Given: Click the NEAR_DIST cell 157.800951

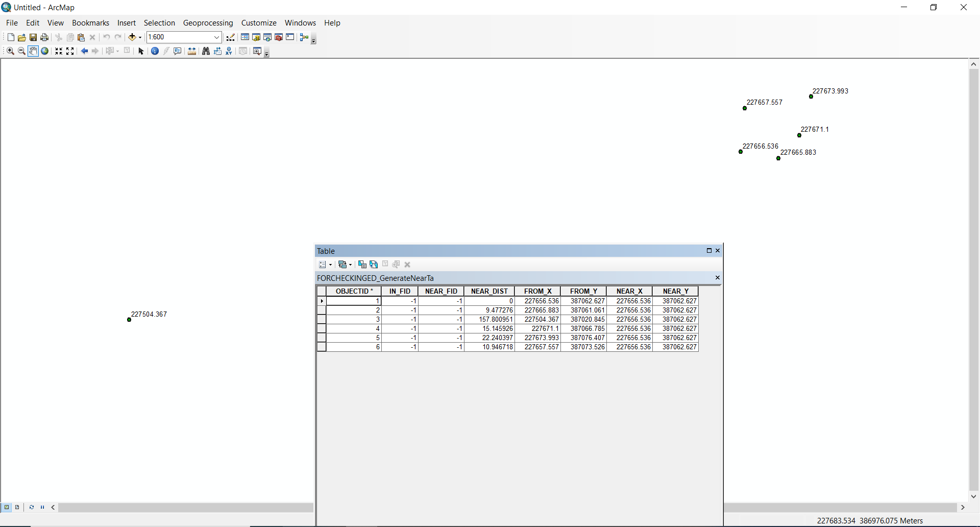Looking at the screenshot, I should [x=489, y=320].
